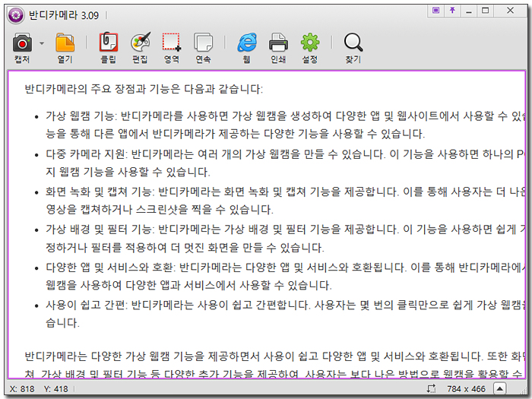Image resolution: width=532 pixels, height=399 pixels.
Task: Toggle the always-on-top pin icon
Action: pos(452,11)
